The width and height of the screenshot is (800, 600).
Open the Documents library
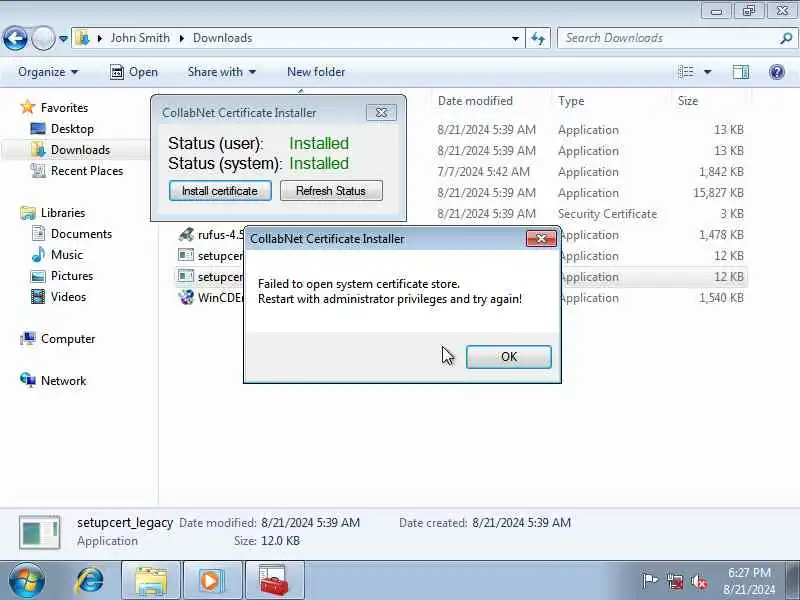click(x=81, y=234)
